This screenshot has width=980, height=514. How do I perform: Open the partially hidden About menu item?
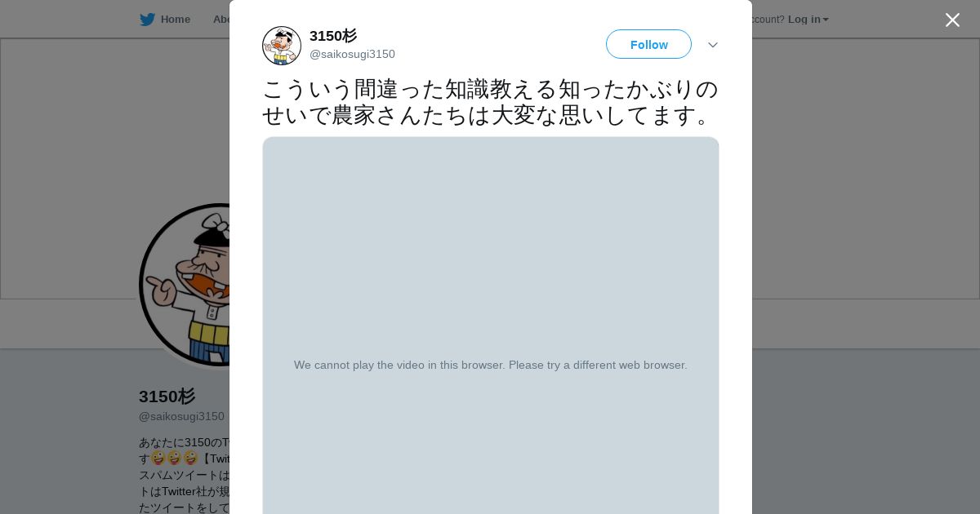click(x=220, y=20)
